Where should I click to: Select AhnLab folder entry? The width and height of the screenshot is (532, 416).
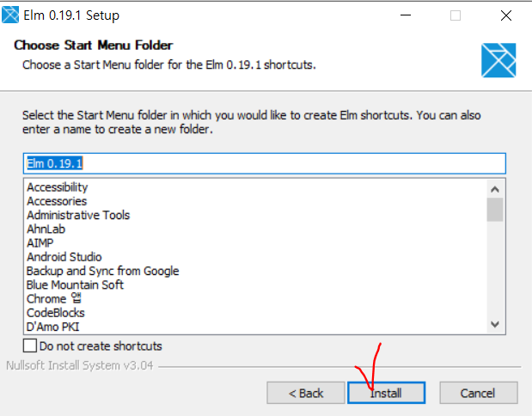tap(46, 229)
